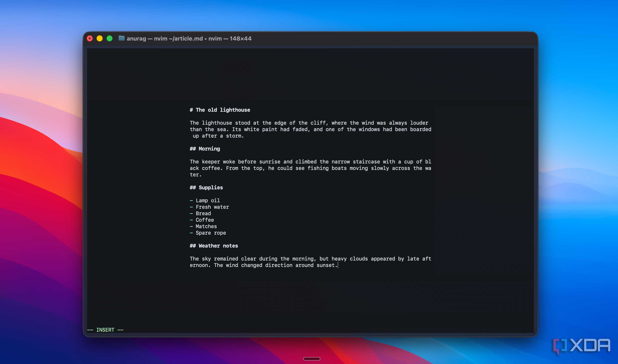Image resolution: width=618 pixels, height=364 pixels.
Task: Click the '- Bread' list item
Action: (200, 213)
